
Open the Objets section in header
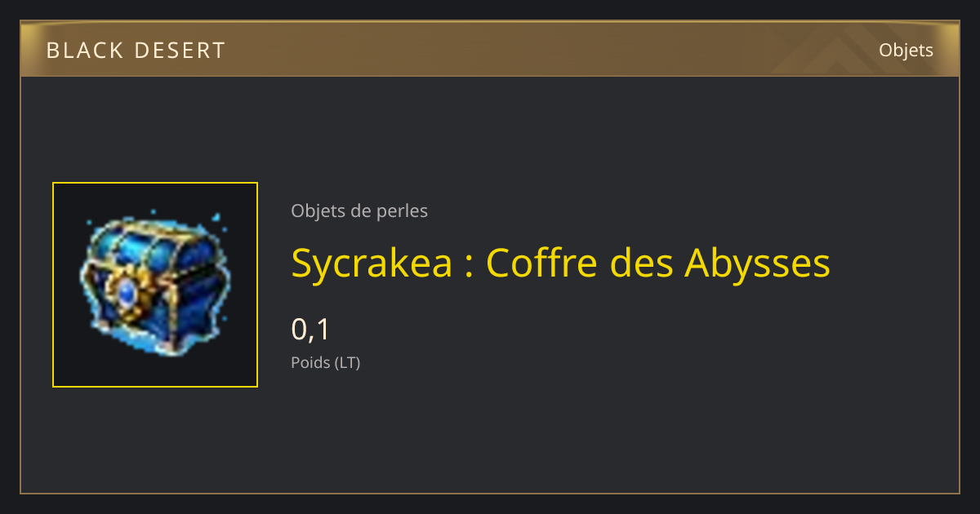[x=906, y=51]
